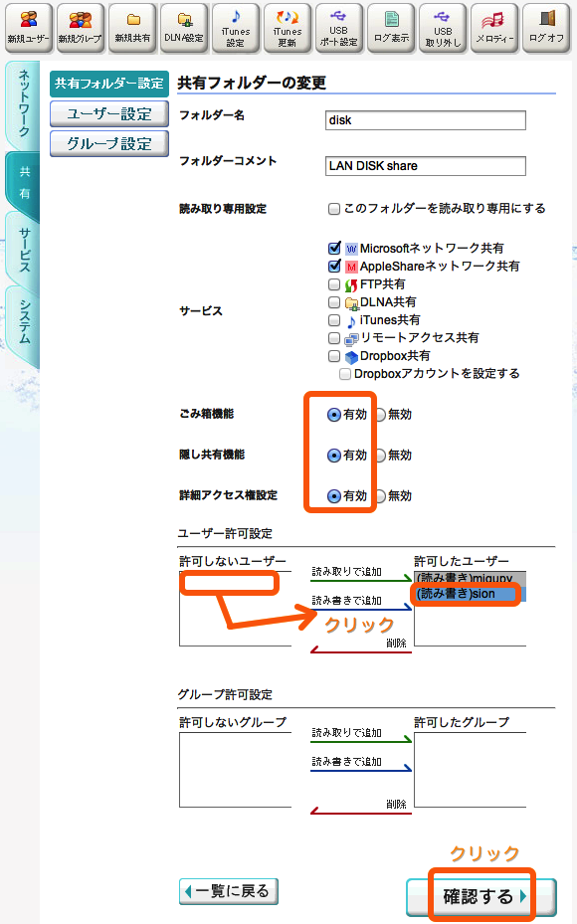Open the 新規共有 folder icon

tap(132, 28)
